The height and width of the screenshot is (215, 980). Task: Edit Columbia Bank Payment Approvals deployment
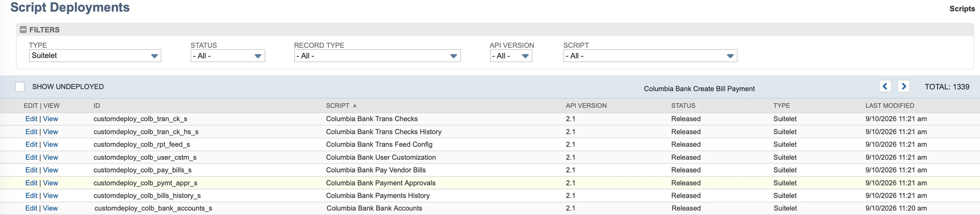pyautogui.click(x=31, y=183)
